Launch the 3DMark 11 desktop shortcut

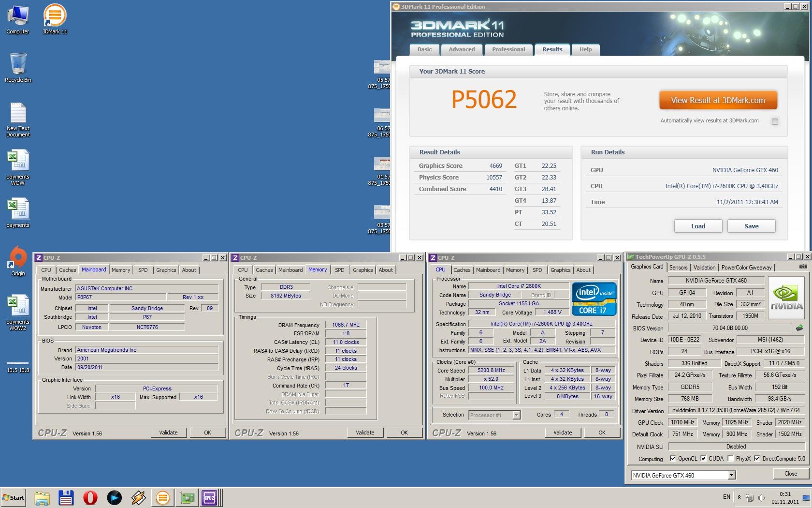tap(55, 19)
